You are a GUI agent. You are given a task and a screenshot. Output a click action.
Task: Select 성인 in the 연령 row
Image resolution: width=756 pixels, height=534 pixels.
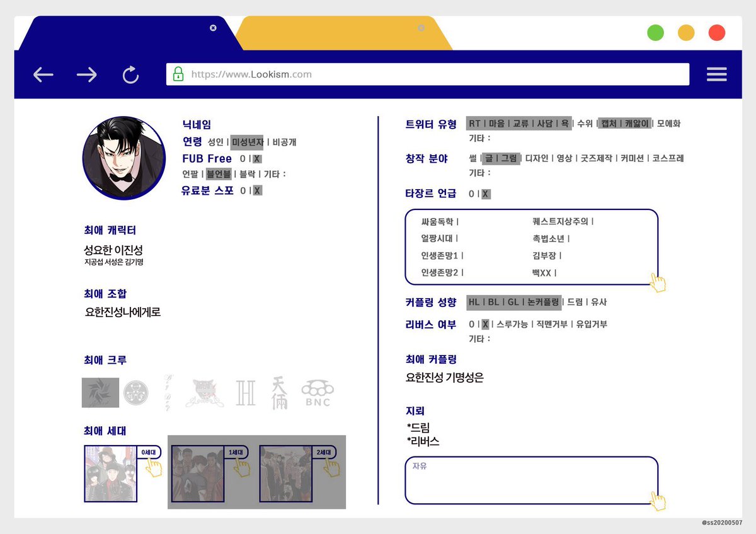(215, 142)
